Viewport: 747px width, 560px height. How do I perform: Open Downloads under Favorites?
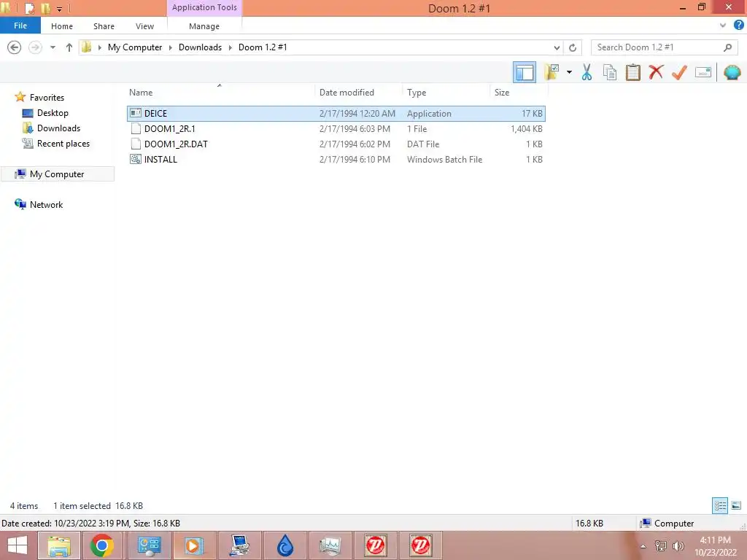point(58,128)
